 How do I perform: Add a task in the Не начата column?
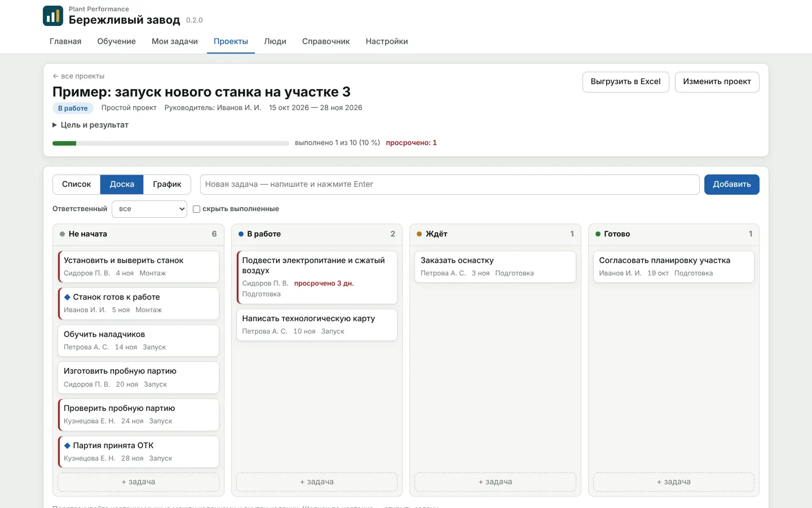tap(138, 482)
